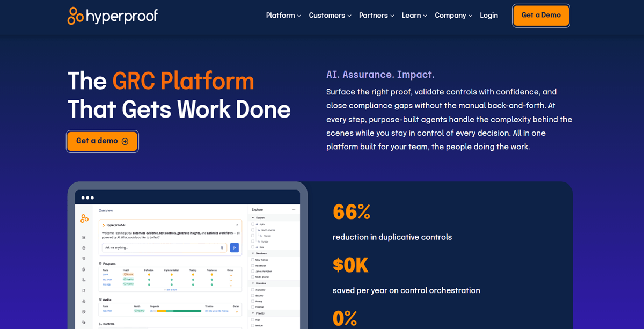Check the North America scope checkbox

click(253, 230)
